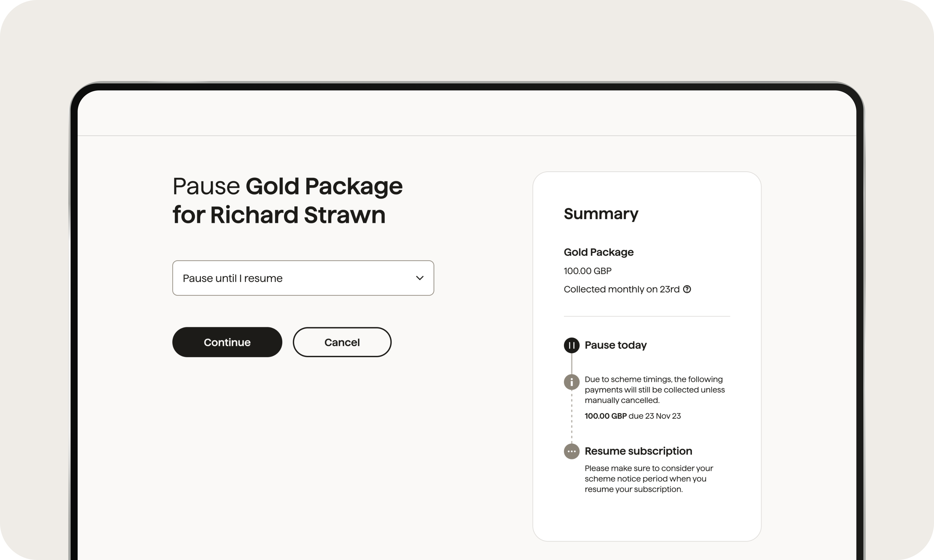
Task: Select the Gold Package label in Summary
Action: pos(598,252)
